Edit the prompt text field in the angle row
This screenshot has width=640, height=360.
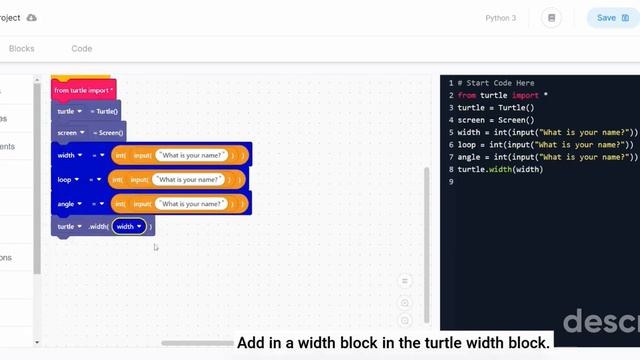(x=192, y=204)
